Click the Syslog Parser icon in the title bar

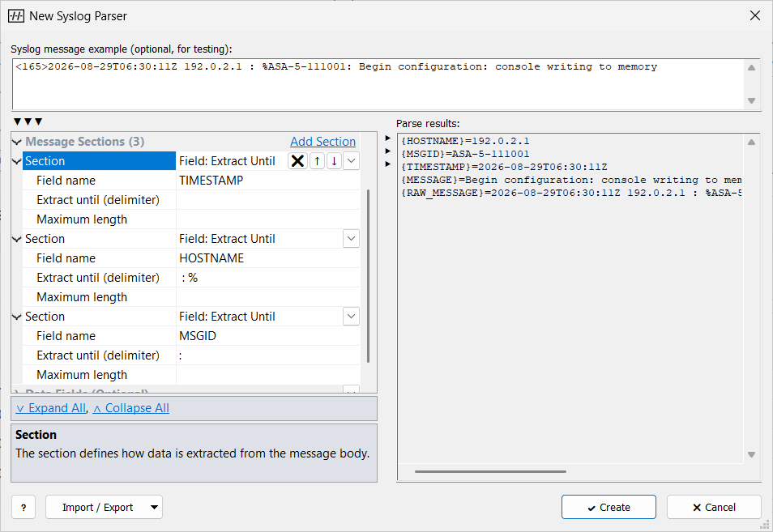(x=16, y=15)
